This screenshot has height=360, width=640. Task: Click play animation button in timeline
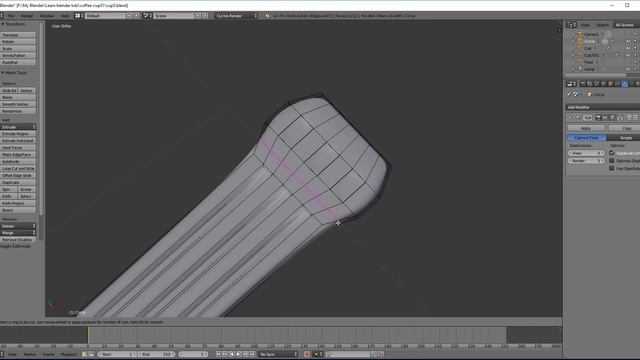click(x=239, y=354)
